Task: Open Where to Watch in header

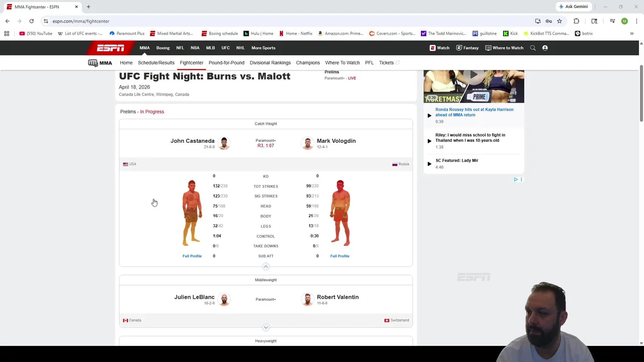Action: 504,48
